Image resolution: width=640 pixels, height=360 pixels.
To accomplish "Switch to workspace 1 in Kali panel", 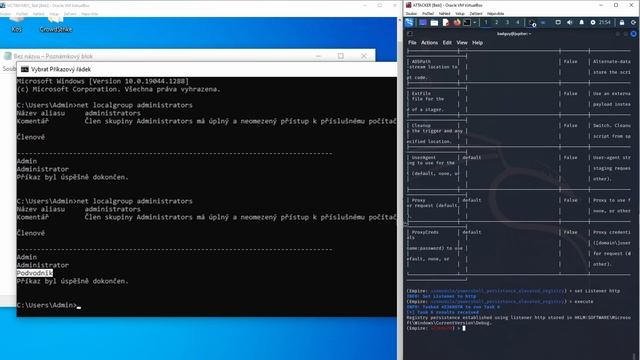I will [486, 23].
